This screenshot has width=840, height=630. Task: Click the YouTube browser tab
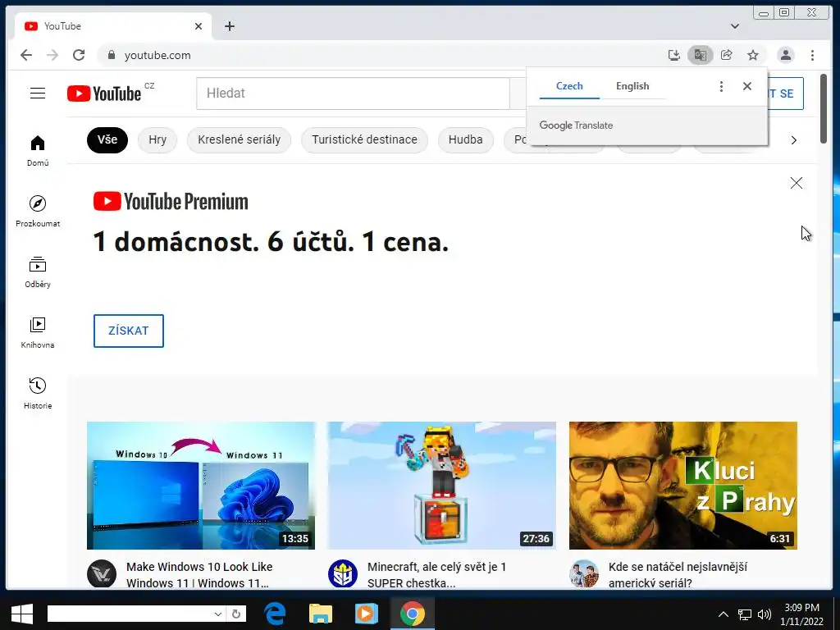click(x=112, y=26)
